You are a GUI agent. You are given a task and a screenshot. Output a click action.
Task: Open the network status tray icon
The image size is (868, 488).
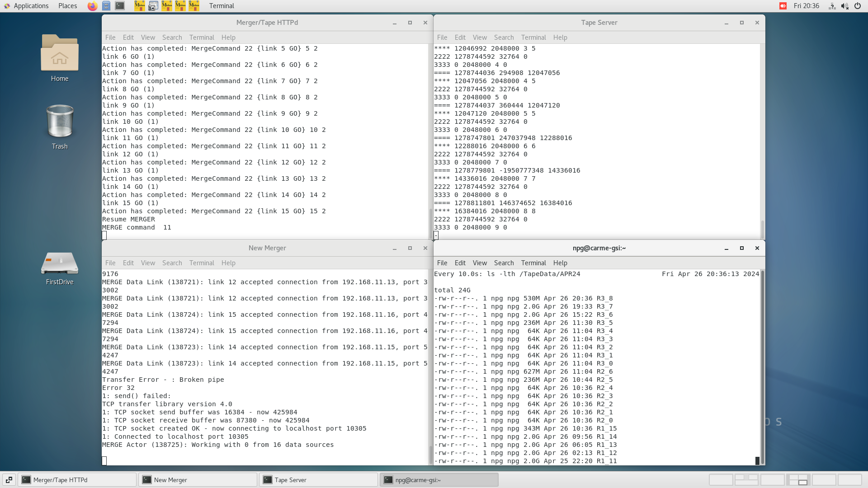click(832, 6)
